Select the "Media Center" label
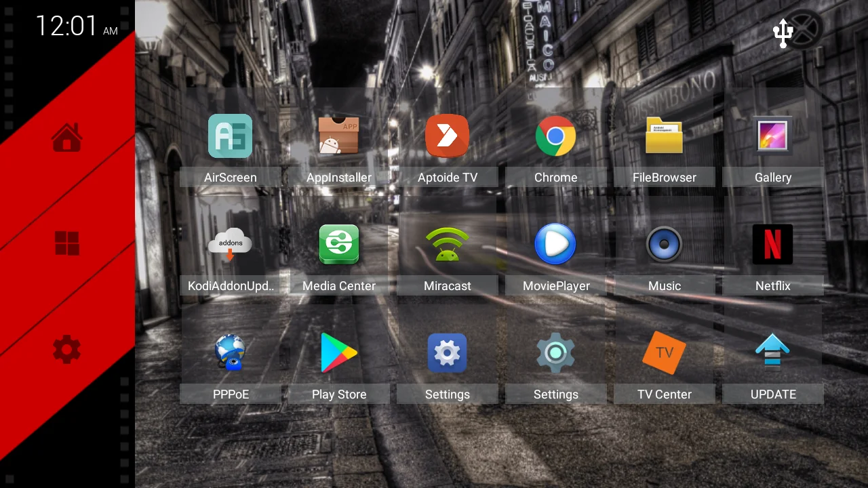868x488 pixels. [339, 286]
